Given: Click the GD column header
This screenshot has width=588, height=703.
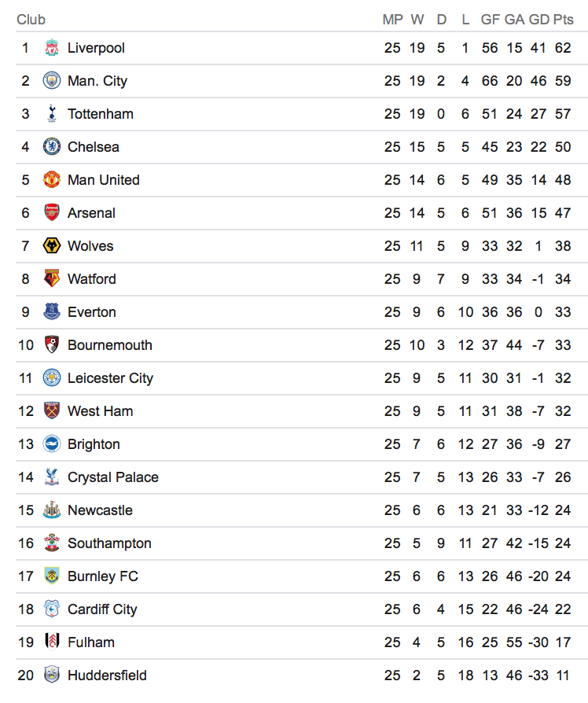Looking at the screenshot, I should click(x=538, y=20).
